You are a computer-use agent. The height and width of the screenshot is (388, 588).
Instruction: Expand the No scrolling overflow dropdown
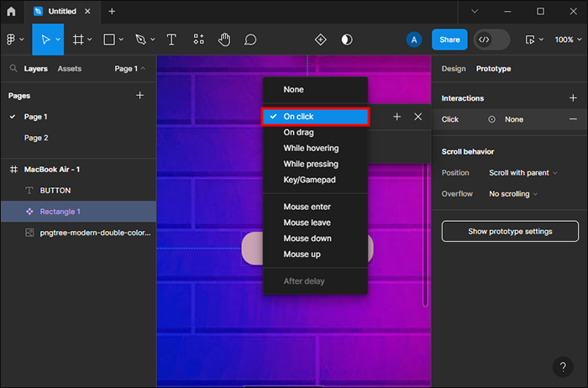point(513,194)
